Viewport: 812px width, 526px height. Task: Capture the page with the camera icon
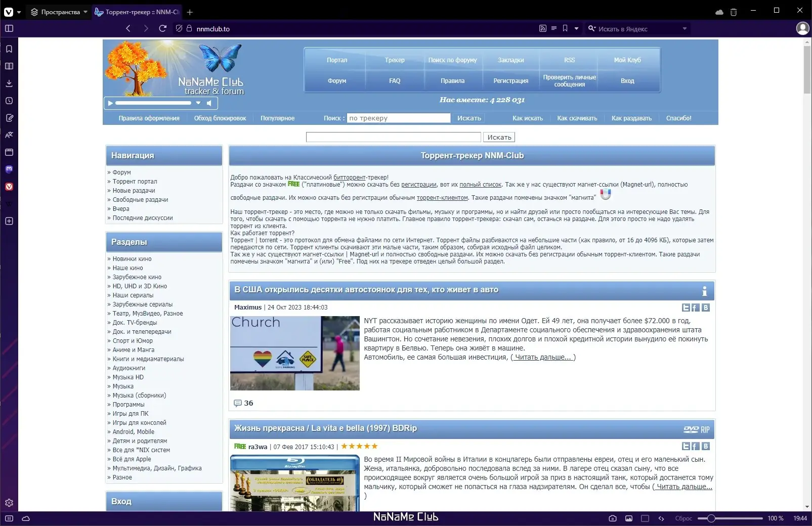pyautogui.click(x=613, y=518)
